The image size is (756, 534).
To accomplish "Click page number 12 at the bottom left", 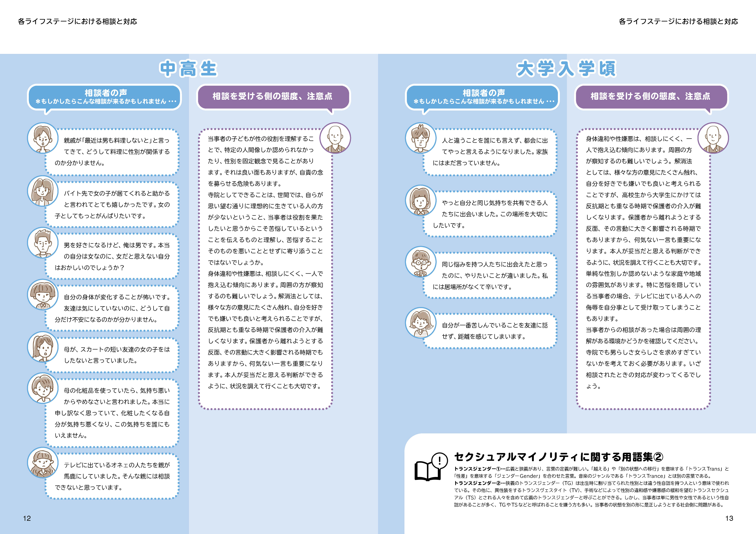I will pos(27,518).
